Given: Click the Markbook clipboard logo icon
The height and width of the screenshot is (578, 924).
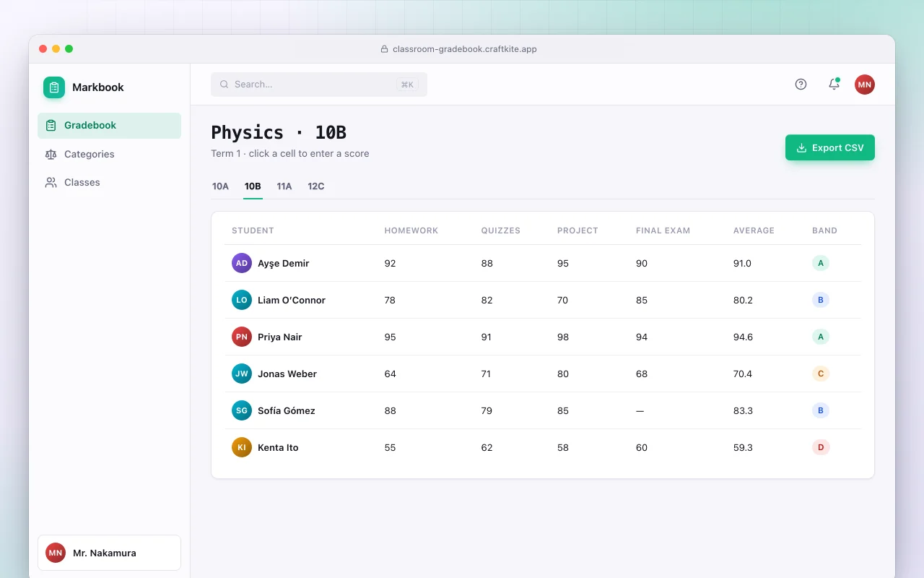Looking at the screenshot, I should [x=54, y=87].
